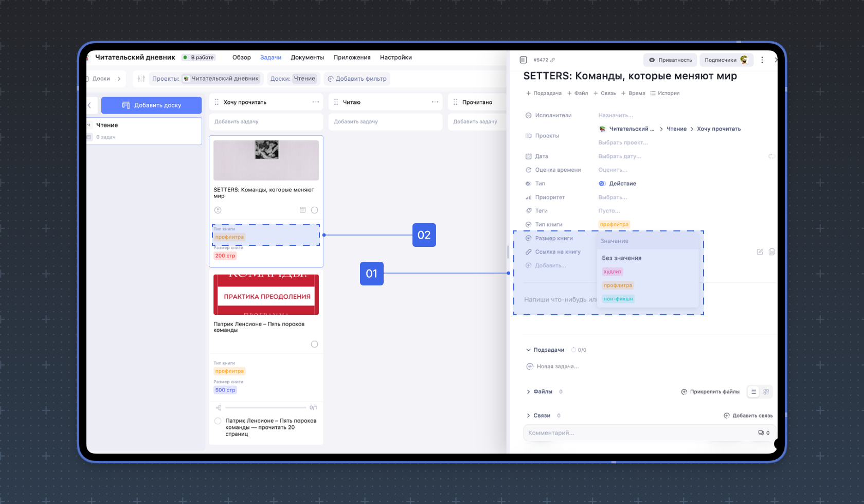Expand the Файлы section
The width and height of the screenshot is (864, 504).
coord(528,392)
